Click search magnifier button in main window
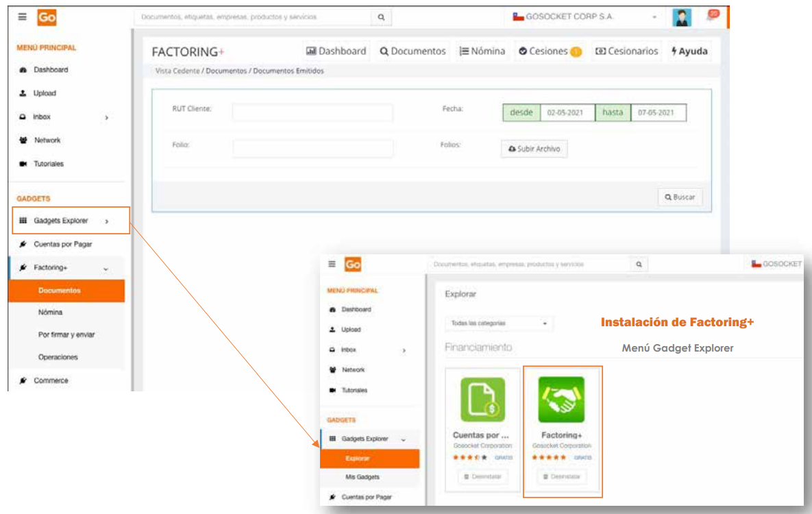 381,17
